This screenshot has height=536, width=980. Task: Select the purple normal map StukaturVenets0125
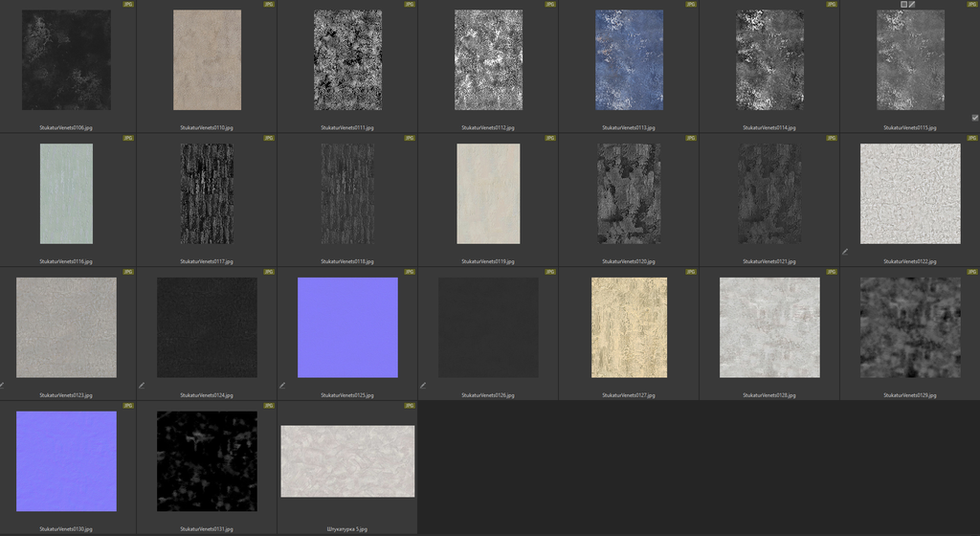[x=347, y=327]
